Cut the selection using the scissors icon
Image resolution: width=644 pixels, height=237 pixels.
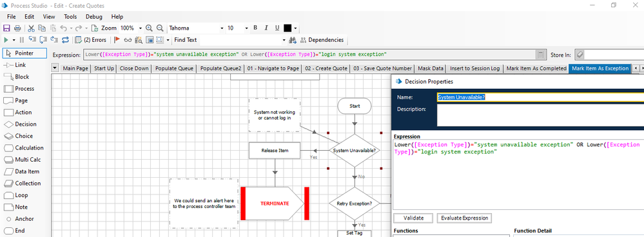31,28
